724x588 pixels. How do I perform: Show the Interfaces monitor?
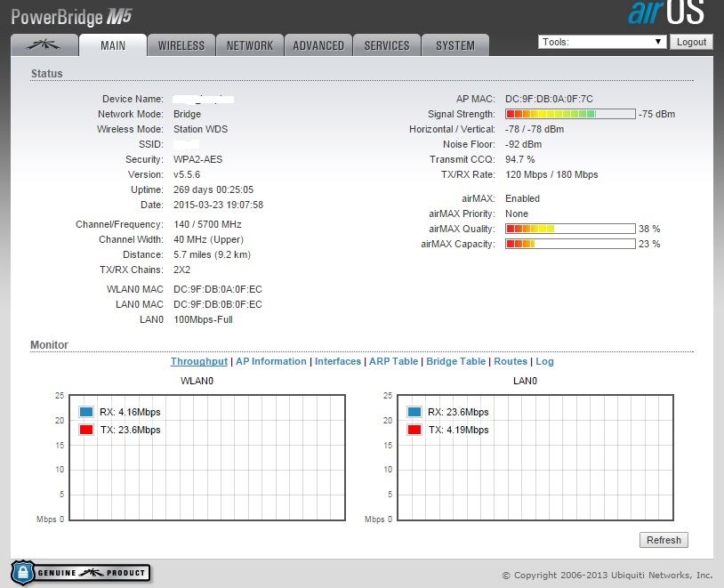(338, 362)
